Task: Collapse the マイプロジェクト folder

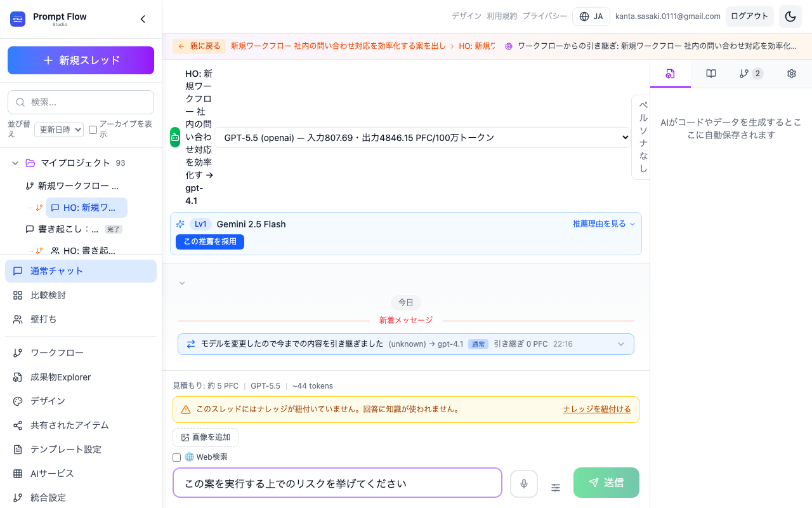Action: (15, 163)
